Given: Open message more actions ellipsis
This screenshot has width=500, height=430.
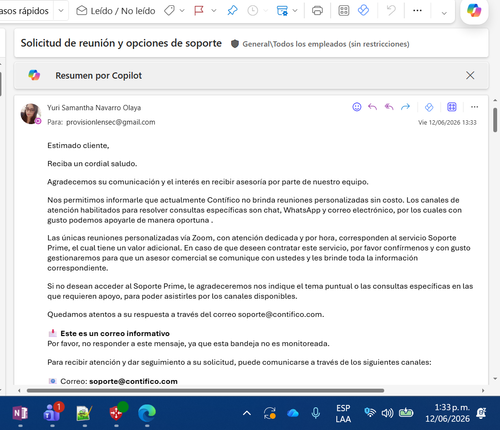Looking at the screenshot, I should (x=474, y=107).
